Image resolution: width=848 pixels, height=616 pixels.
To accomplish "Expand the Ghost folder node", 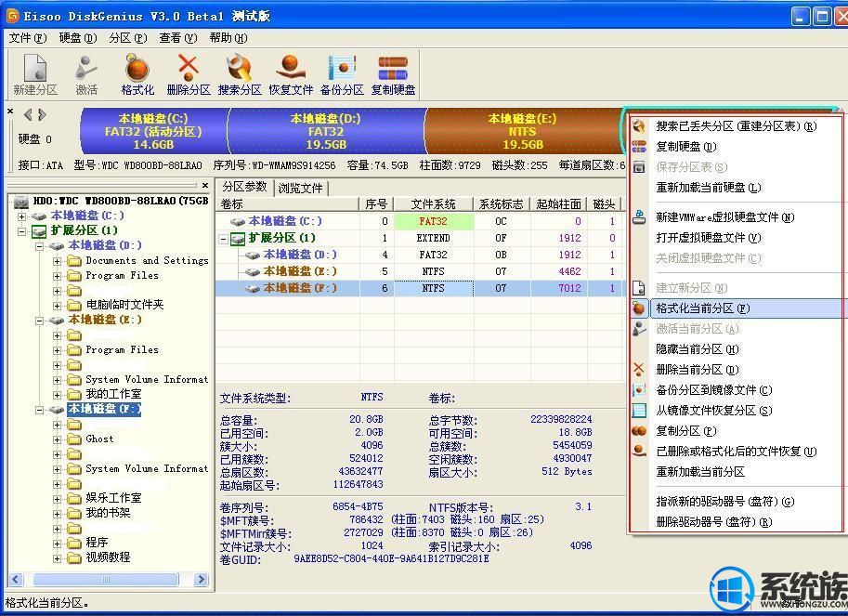I will [x=58, y=439].
